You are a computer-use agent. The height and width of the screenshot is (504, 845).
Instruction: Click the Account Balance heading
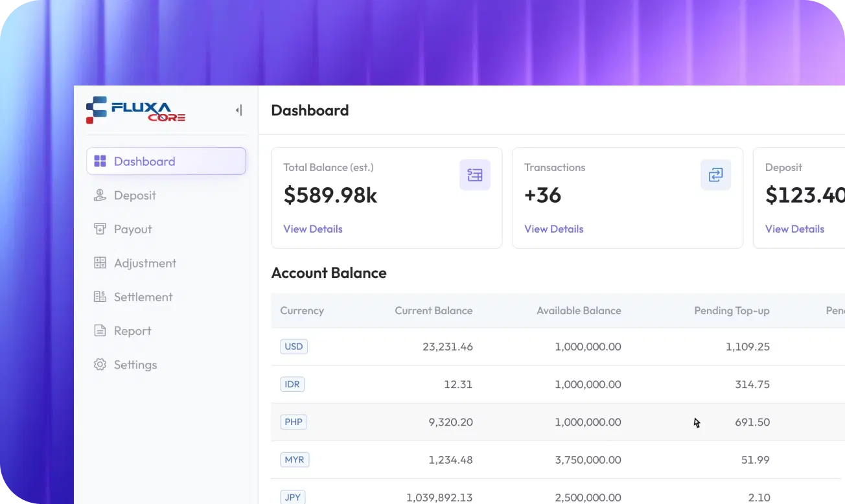(329, 273)
